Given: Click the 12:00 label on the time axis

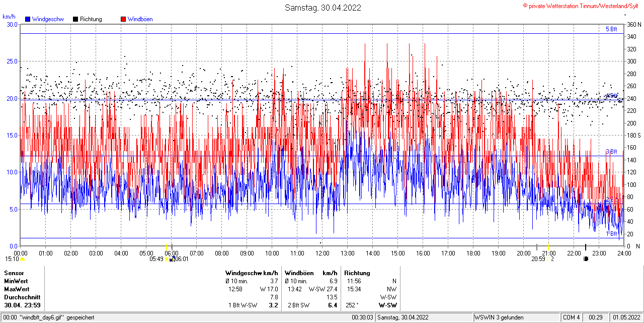Looking at the screenshot, I should [x=323, y=253].
